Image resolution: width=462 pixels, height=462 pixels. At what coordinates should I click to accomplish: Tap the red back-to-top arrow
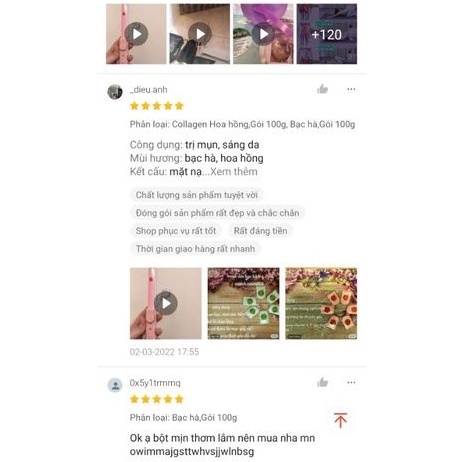(x=340, y=420)
